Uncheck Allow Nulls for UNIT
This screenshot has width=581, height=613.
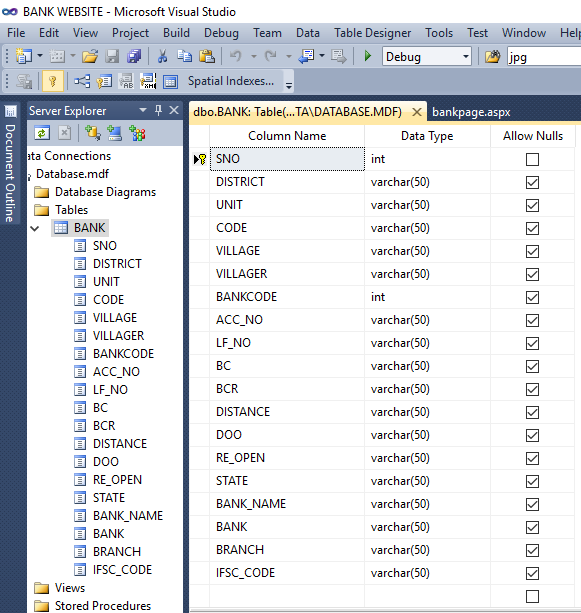[x=532, y=206]
